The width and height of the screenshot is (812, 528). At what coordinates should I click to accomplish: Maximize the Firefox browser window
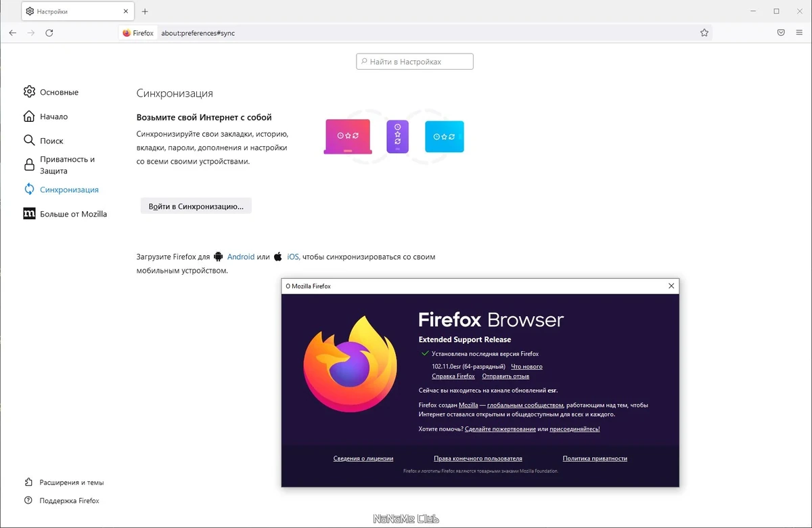776,12
